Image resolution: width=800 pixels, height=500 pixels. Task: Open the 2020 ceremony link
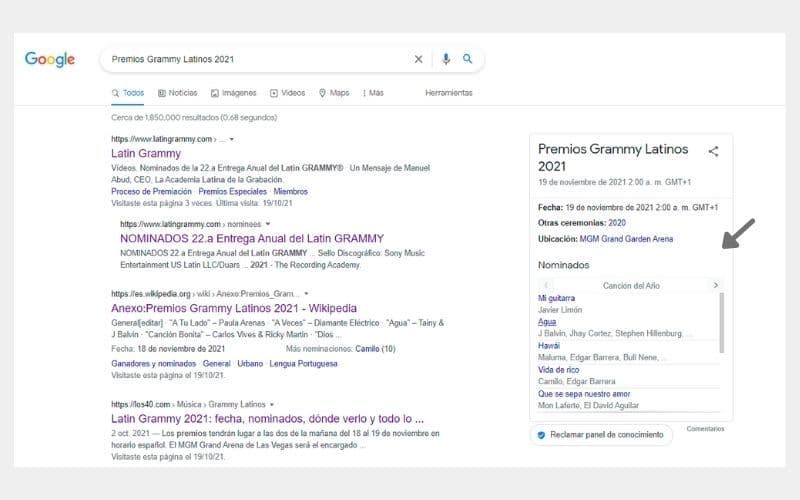pyautogui.click(x=617, y=223)
